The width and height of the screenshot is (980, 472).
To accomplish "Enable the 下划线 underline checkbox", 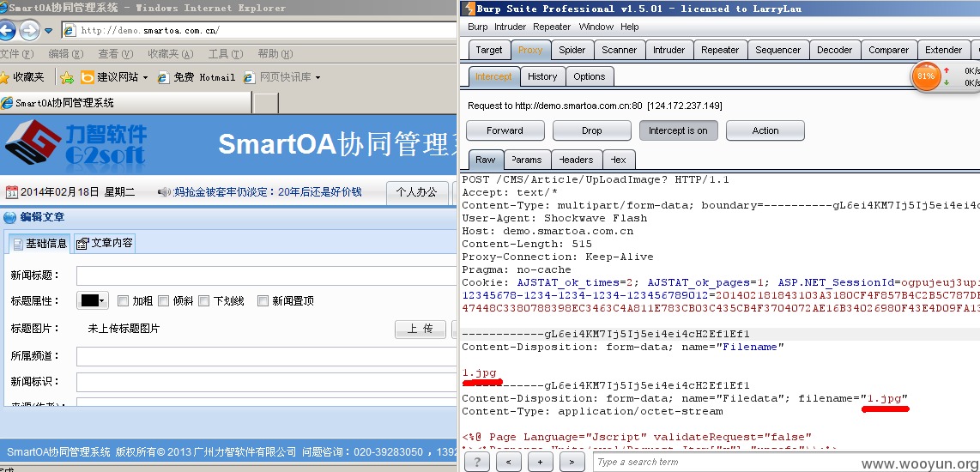I will [x=203, y=300].
